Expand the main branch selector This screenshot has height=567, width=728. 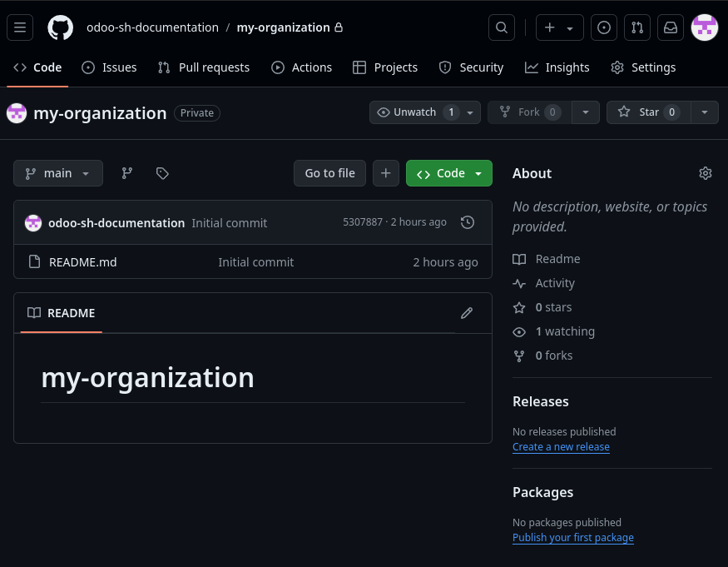[57, 173]
